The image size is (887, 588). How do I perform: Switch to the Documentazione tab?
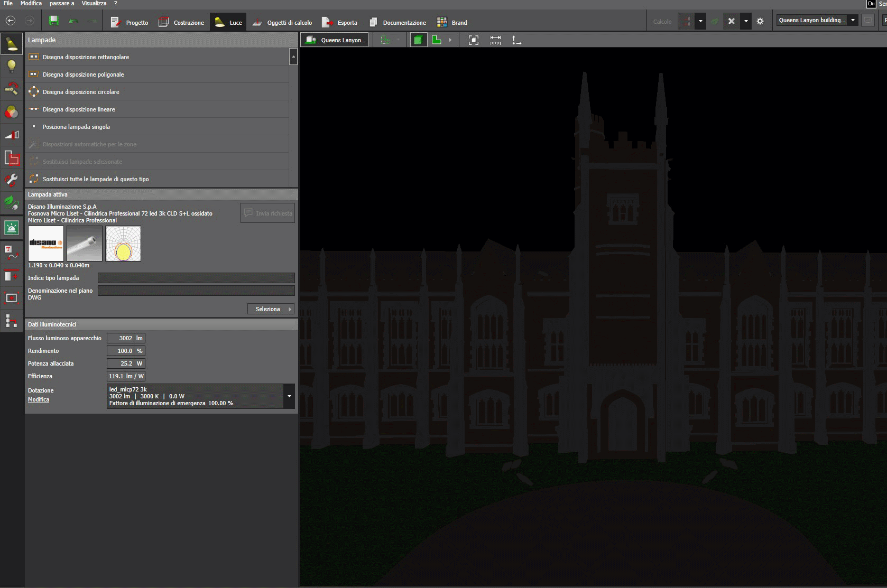click(x=398, y=22)
